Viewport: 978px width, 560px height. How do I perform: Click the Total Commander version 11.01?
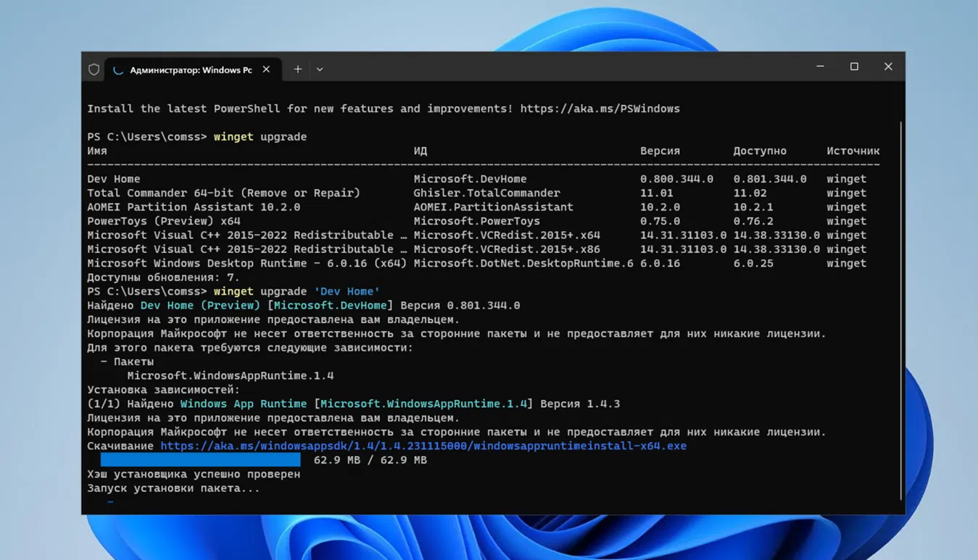(657, 193)
